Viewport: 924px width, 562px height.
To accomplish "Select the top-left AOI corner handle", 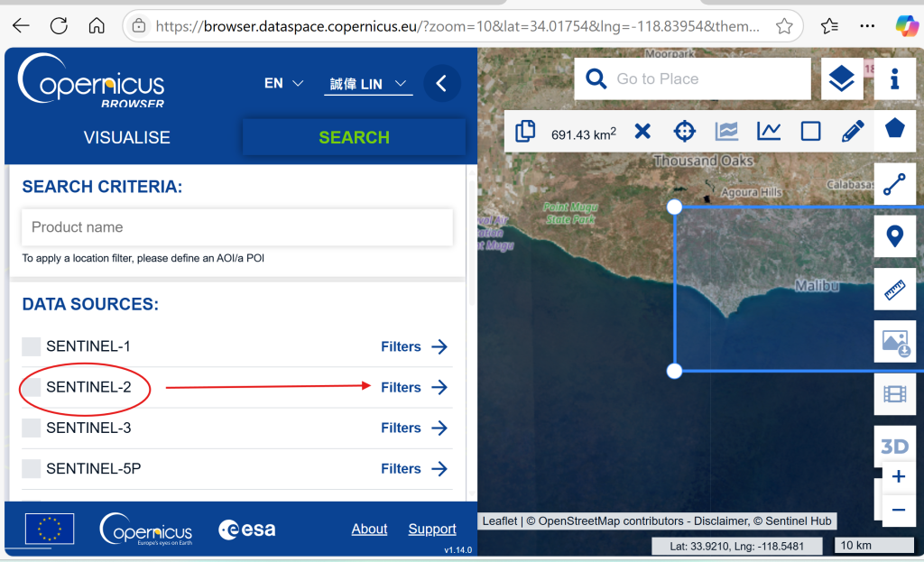I will pyautogui.click(x=675, y=207).
